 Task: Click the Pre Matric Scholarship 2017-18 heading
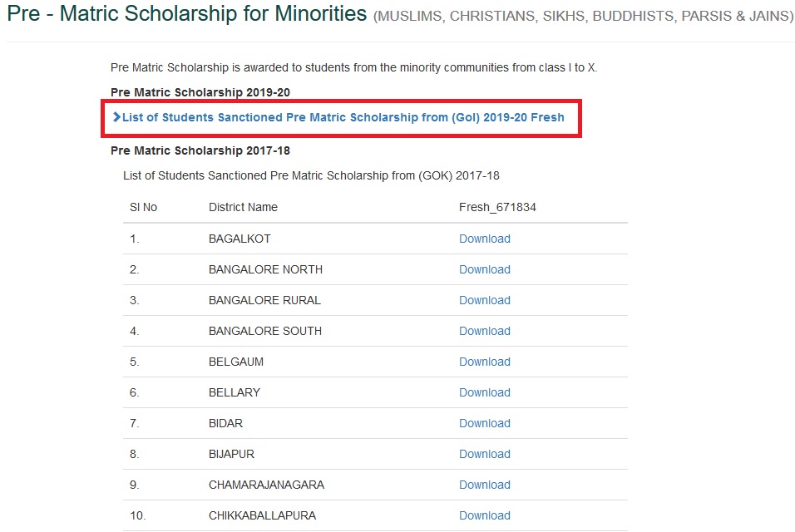pyautogui.click(x=200, y=151)
